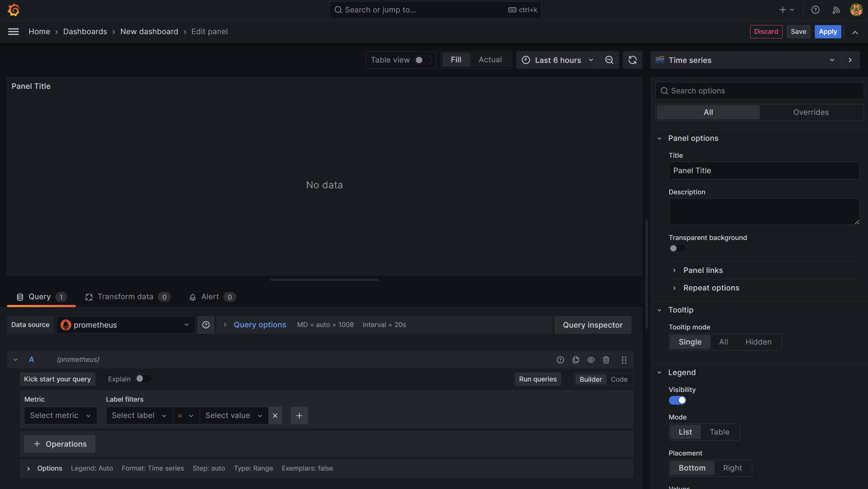Switch to the Transform data tab
The height and width of the screenshot is (489, 868).
tap(125, 296)
